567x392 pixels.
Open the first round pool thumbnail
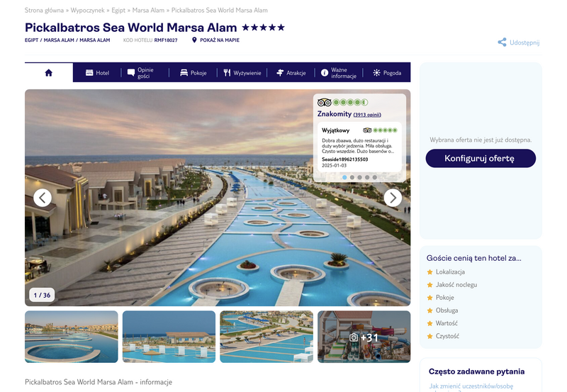click(x=72, y=337)
